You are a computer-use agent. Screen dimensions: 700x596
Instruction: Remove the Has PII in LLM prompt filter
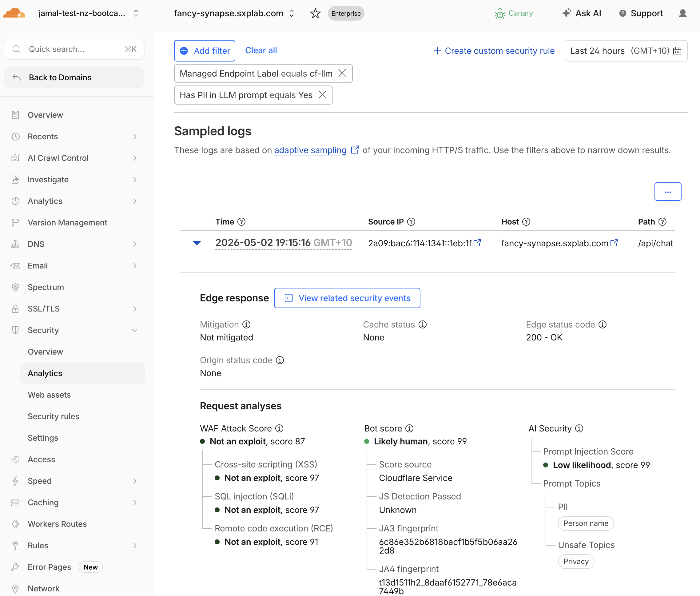click(323, 95)
